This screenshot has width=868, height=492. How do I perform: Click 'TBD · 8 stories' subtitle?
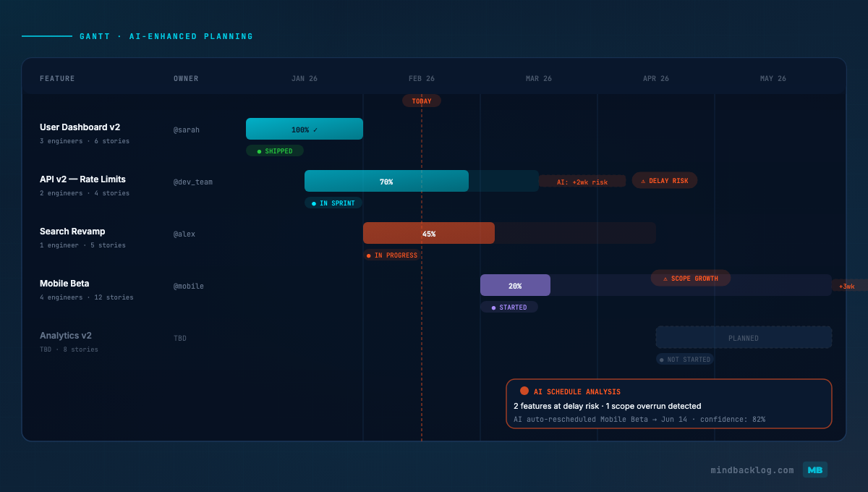(69, 349)
